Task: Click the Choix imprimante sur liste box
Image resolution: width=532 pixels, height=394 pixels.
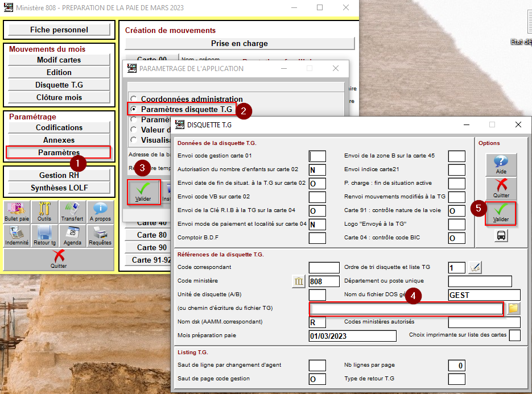Action: (514, 335)
